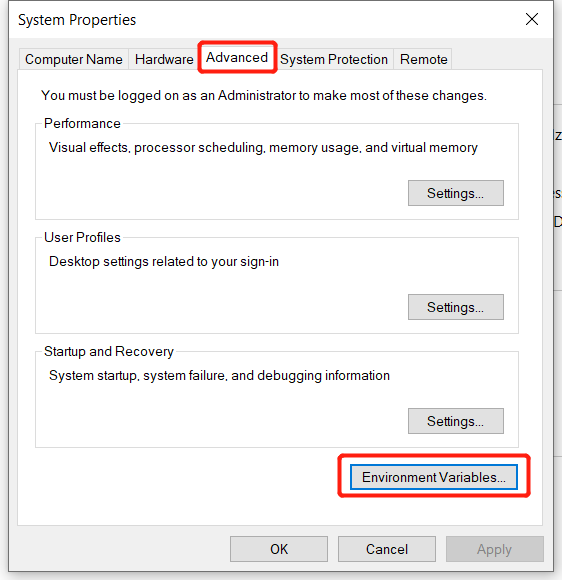The image size is (562, 580).
Task: Click the Cancel button
Action: pyautogui.click(x=387, y=549)
